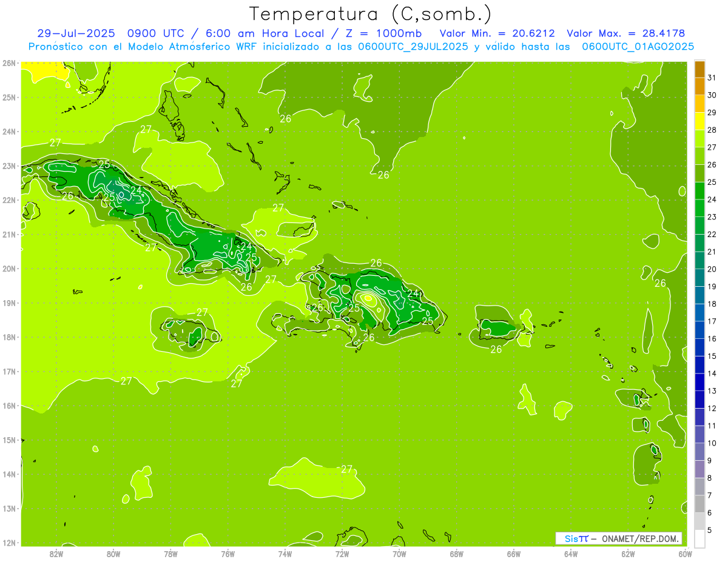This screenshot has height=562, width=728.
Task: Click the "16N" latitude axis label
Action: coord(8,406)
